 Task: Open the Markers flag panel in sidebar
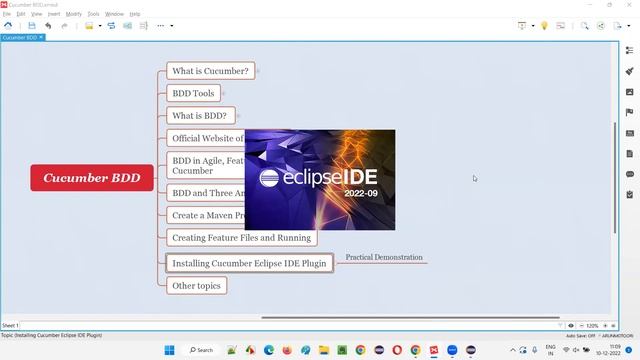click(x=630, y=112)
